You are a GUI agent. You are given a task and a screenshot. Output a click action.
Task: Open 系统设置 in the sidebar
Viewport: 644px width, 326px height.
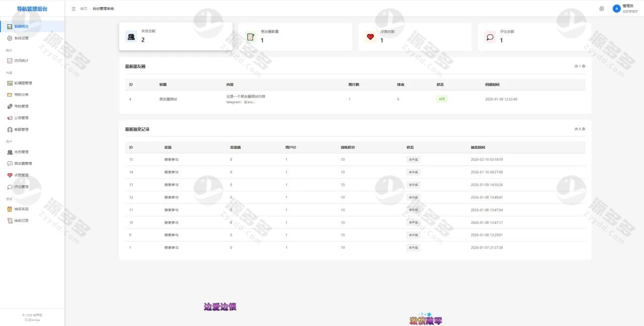(x=21, y=38)
